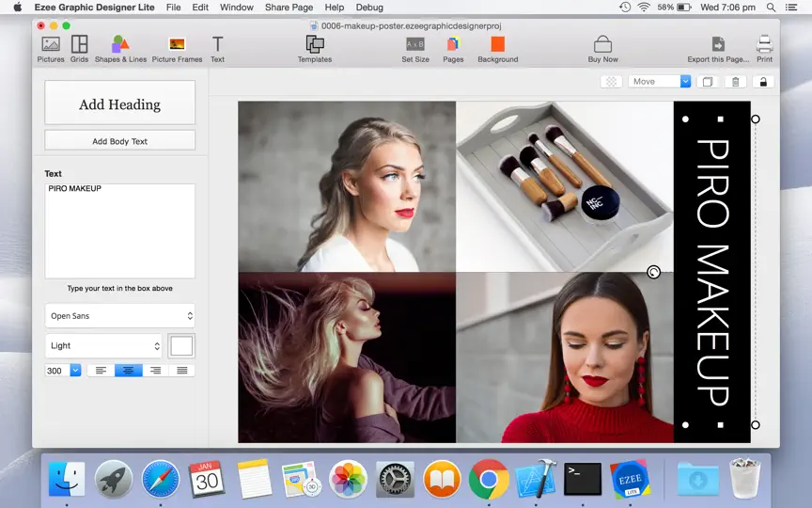Image resolution: width=812 pixels, height=508 pixels.
Task: Click the Set Size icon
Action: 415,44
